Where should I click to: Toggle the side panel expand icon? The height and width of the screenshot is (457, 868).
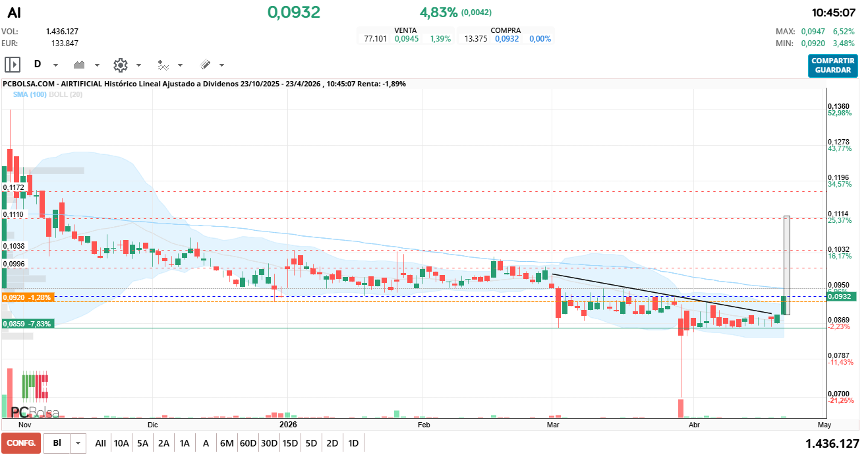(13, 65)
